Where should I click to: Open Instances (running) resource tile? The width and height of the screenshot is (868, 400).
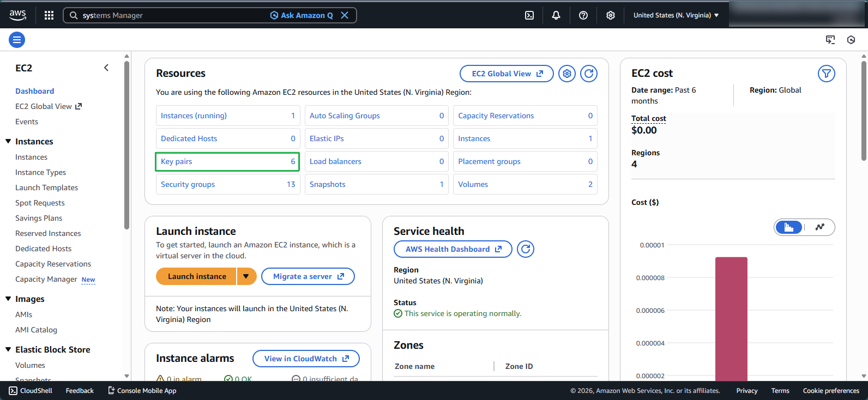[228, 116]
